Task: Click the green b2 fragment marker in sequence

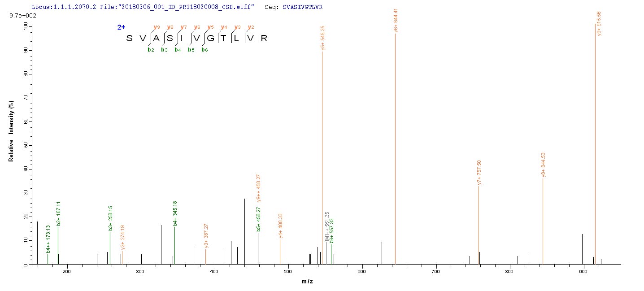Action: [x=151, y=49]
